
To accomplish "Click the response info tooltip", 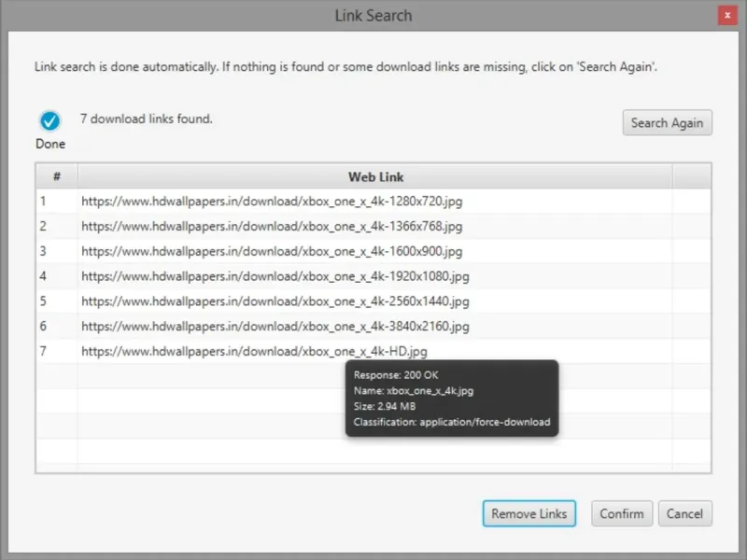I will click(452, 399).
